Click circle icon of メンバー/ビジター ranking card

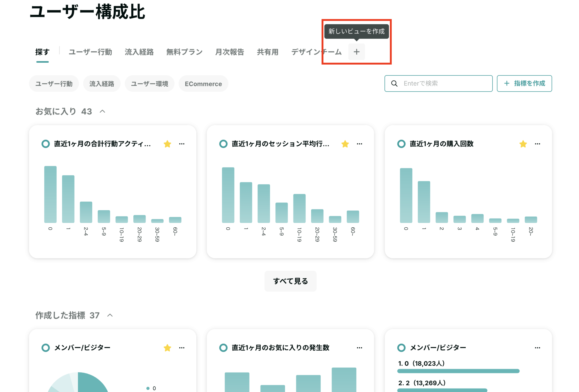(x=401, y=348)
